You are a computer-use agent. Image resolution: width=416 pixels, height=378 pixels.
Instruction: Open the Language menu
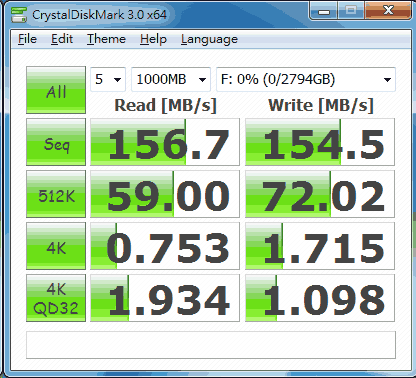pyautogui.click(x=209, y=39)
